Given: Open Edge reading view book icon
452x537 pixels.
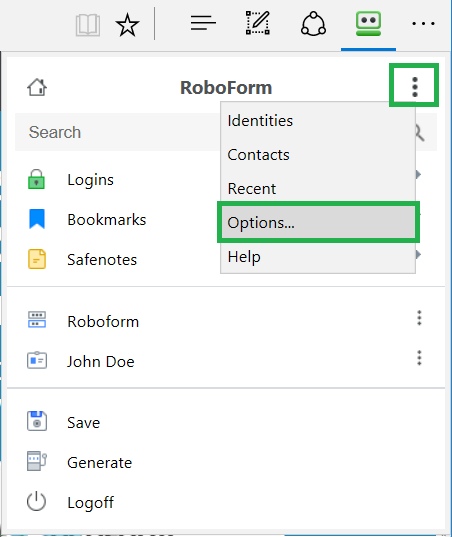Looking at the screenshot, I should 88,25.
